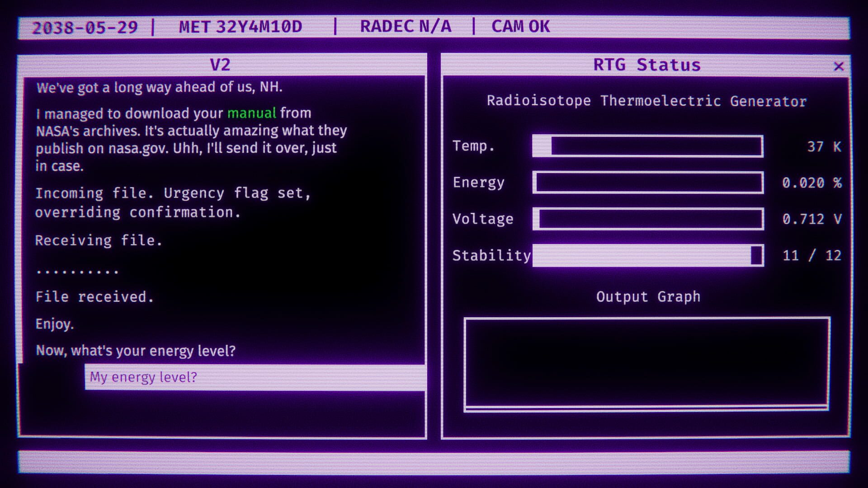Click the Output Graph area
The height and width of the screenshot is (488, 868).
point(646,364)
